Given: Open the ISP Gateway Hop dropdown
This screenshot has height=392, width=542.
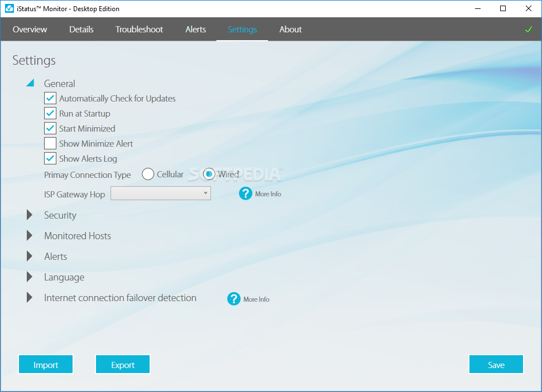Looking at the screenshot, I should tap(161, 193).
